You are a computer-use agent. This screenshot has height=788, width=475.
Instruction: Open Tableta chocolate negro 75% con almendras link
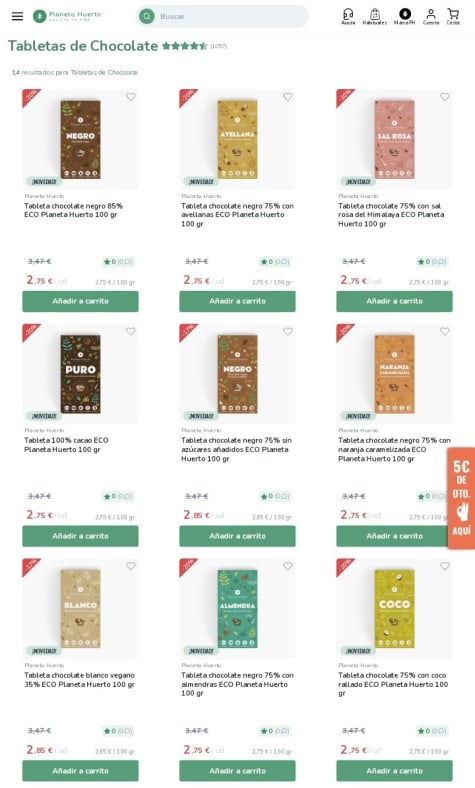[237, 684]
